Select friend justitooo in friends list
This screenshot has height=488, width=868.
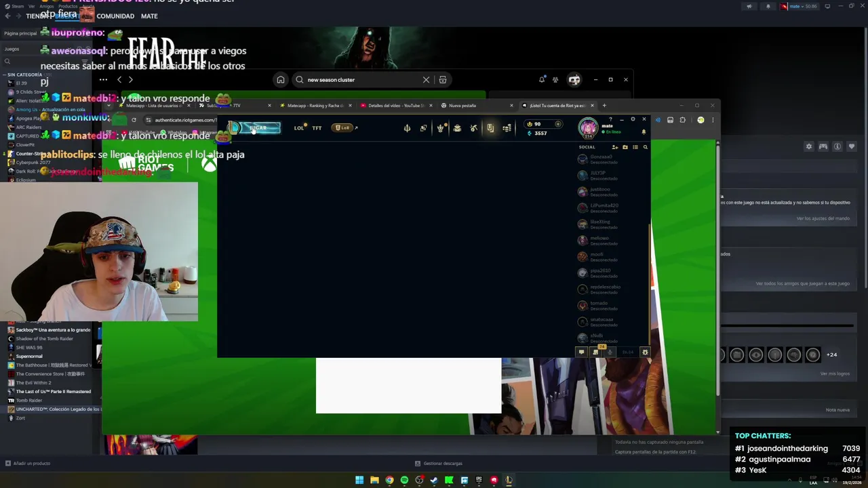(x=612, y=192)
